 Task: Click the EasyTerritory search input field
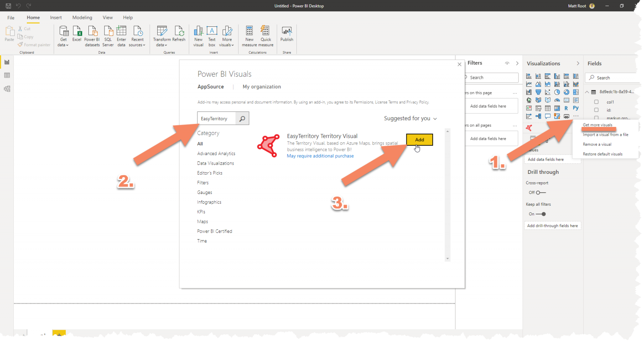[217, 119]
